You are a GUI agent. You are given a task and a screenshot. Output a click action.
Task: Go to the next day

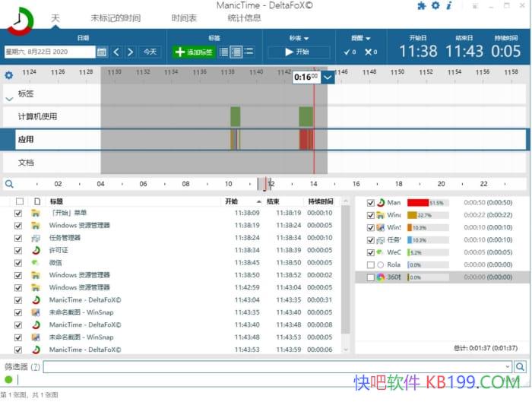click(x=131, y=52)
